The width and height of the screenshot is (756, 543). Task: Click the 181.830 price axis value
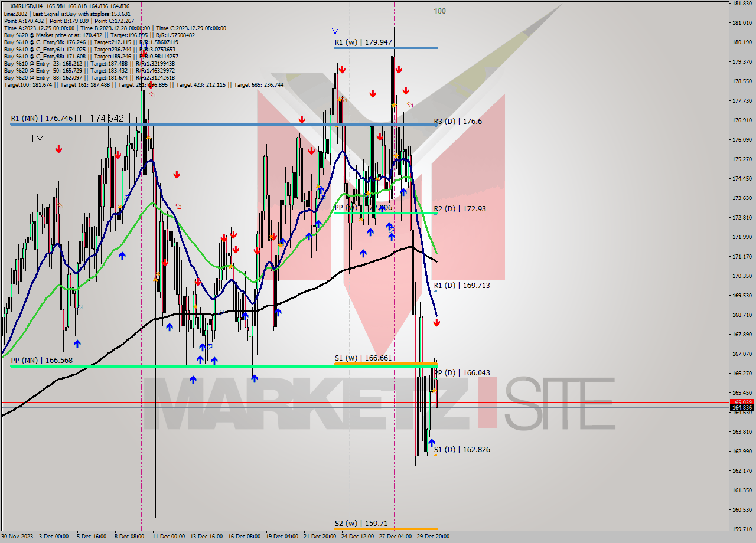click(x=742, y=4)
